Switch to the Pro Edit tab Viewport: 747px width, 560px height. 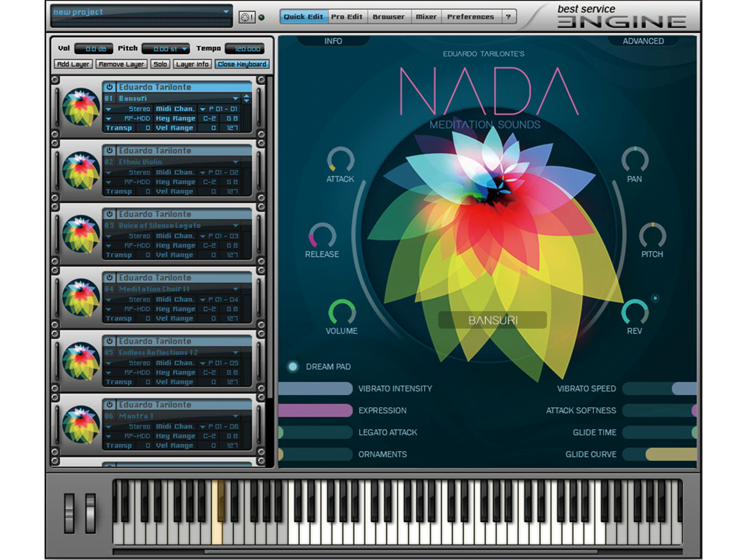tap(347, 17)
